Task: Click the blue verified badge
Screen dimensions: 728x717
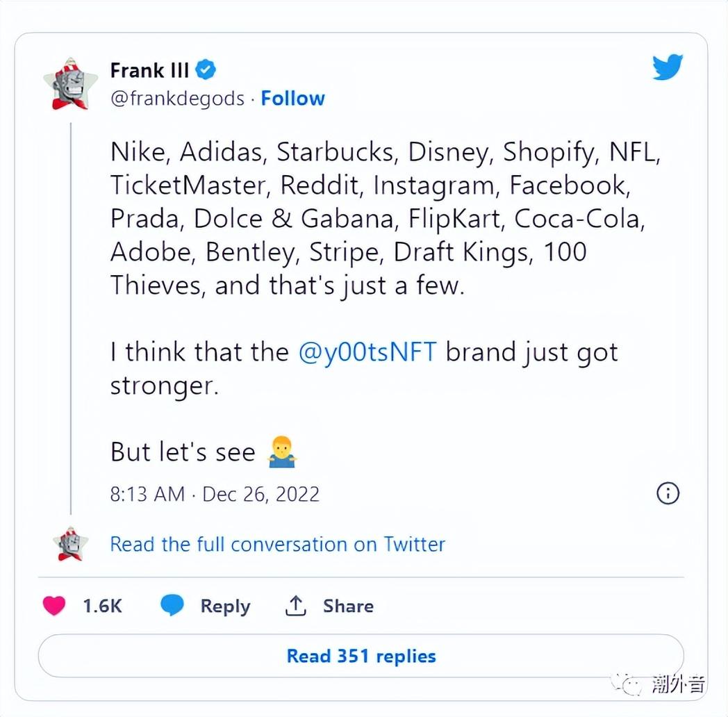Action: point(205,69)
